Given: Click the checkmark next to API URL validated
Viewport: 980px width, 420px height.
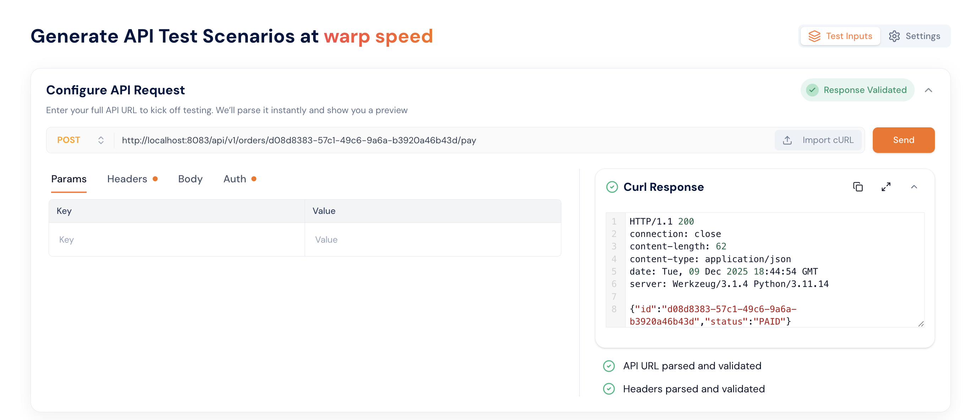Looking at the screenshot, I should coord(609,366).
